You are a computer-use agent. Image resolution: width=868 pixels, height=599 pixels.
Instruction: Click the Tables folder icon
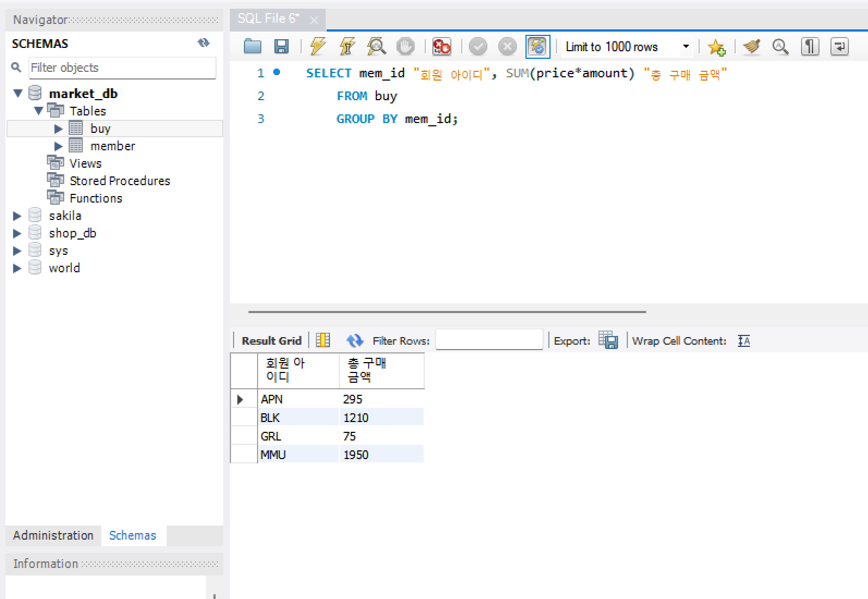click(x=56, y=111)
